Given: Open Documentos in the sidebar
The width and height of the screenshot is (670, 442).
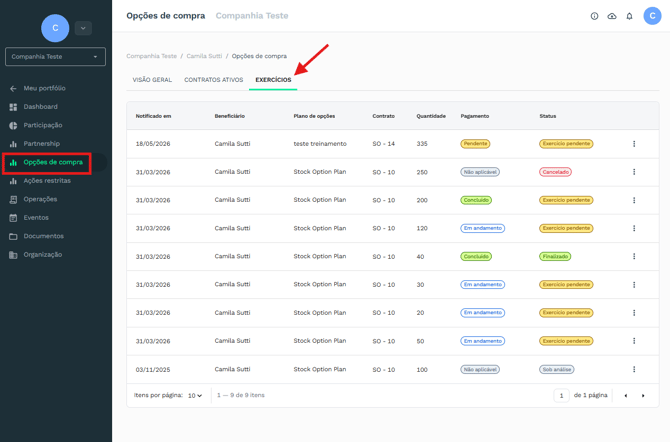Looking at the screenshot, I should [x=44, y=236].
